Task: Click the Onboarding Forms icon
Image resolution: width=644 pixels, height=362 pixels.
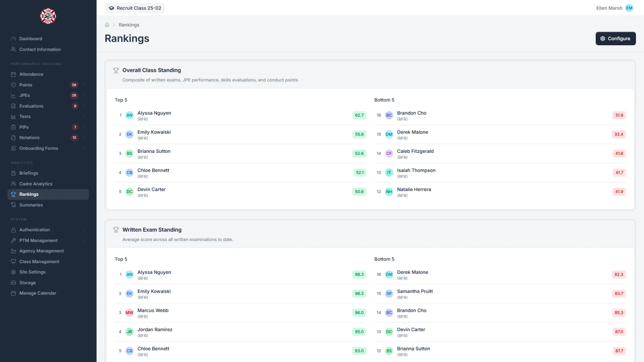Action: [13, 148]
